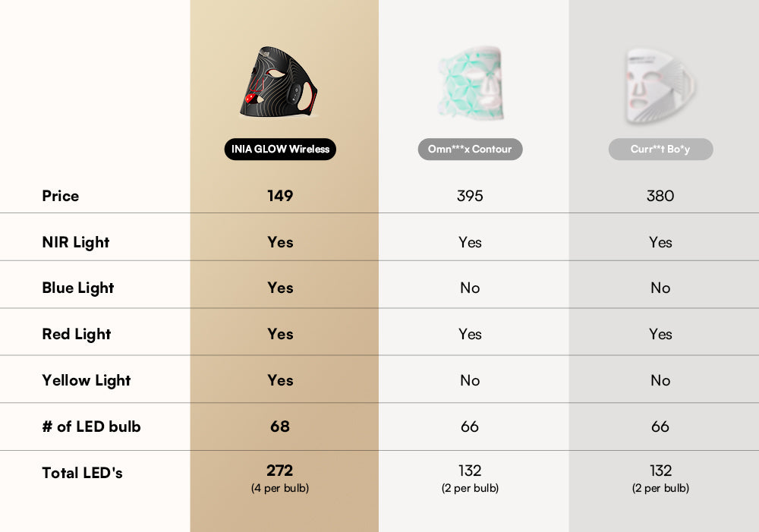The image size is (759, 532).
Task: Click the 380 price value
Action: pos(660,196)
